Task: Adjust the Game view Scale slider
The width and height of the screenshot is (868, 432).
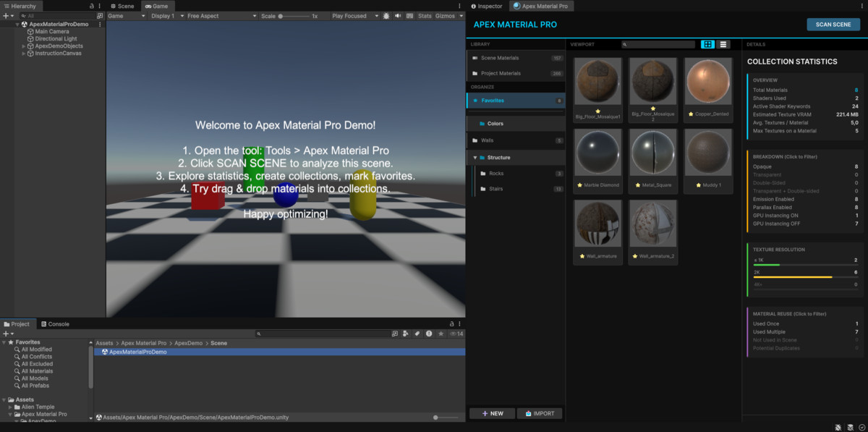Action: (x=294, y=16)
